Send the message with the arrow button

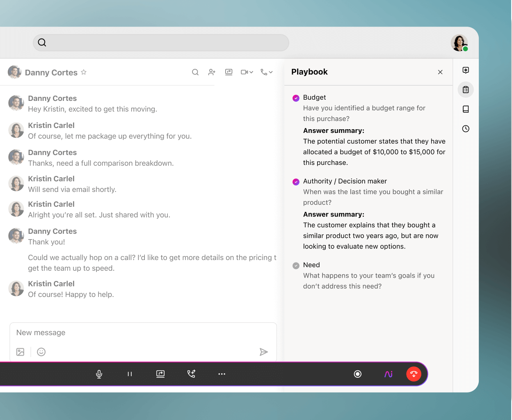pyautogui.click(x=264, y=352)
